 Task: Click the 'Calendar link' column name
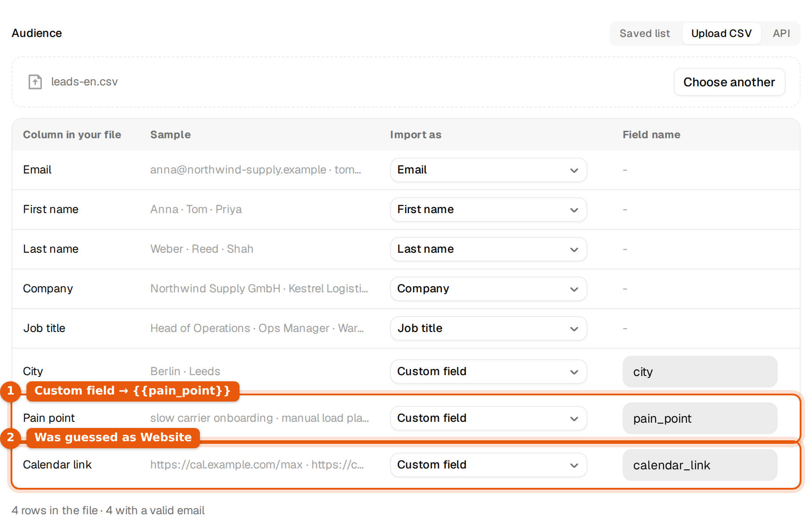click(57, 465)
